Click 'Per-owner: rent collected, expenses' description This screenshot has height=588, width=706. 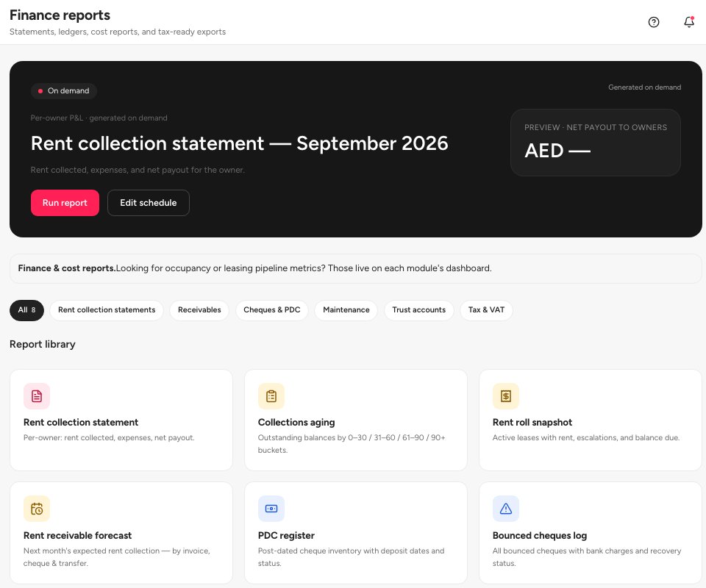[109, 438]
